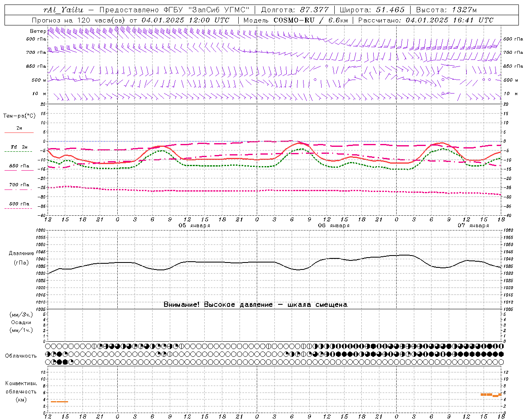Click the warning Внимание! Высокое давление – шкала смещена
Image resolution: width=525 pixels, height=420 pixels.
pos(255,305)
